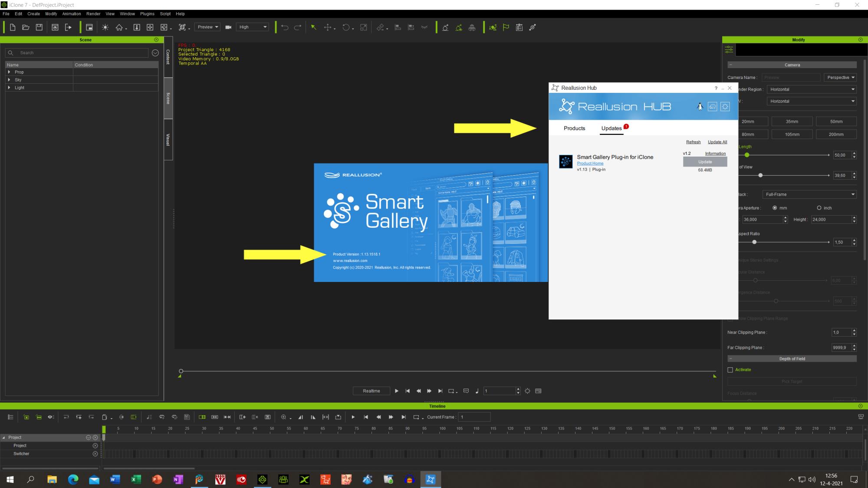Viewport: 868px width, 488px height.
Task: Open scene search filter dropdown arrow
Action: coord(155,53)
